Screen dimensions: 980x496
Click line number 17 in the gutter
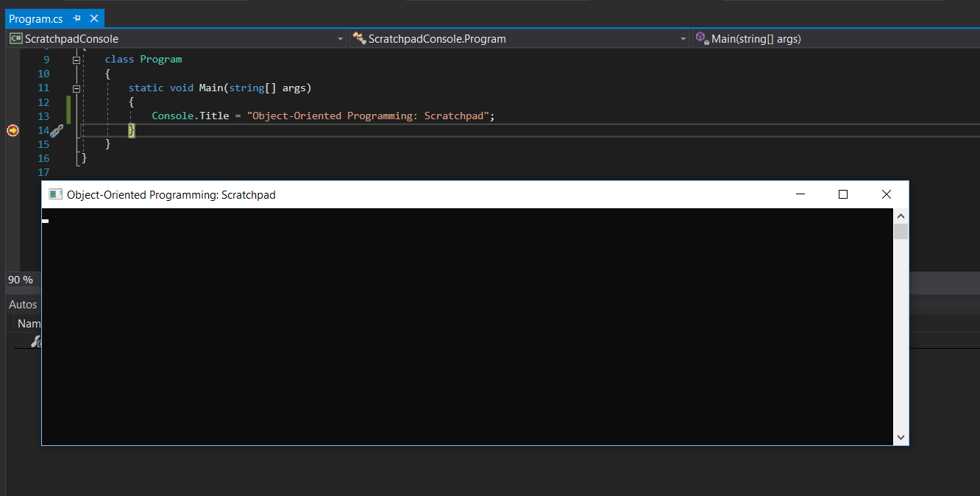tap(43, 173)
